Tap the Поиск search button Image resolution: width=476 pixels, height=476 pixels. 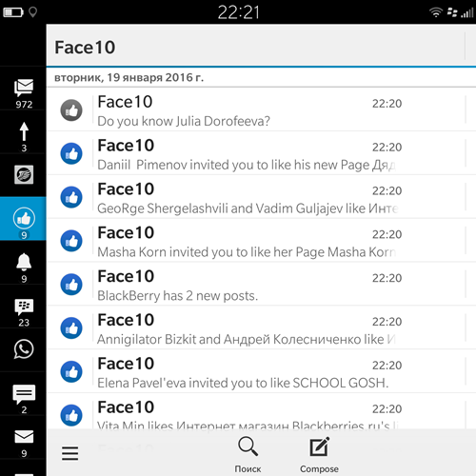pos(248,454)
